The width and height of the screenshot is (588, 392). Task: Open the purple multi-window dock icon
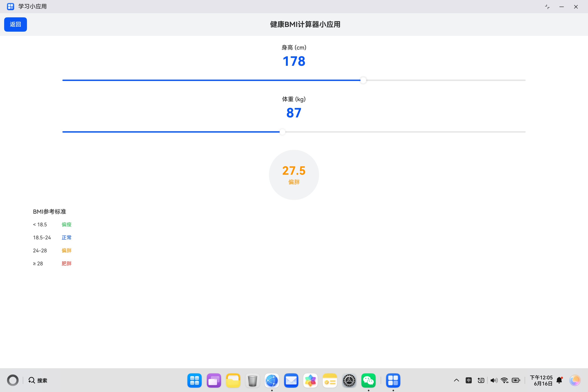pos(214,380)
